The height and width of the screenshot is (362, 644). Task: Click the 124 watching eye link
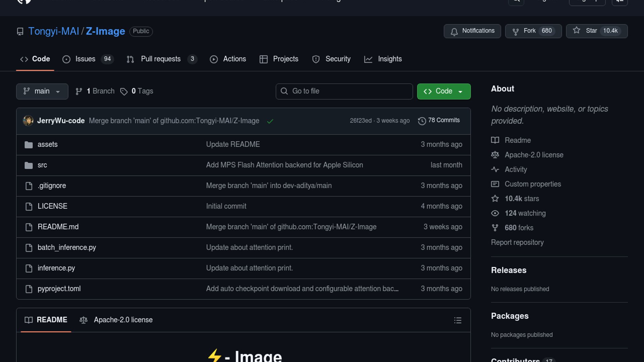pyautogui.click(x=525, y=213)
